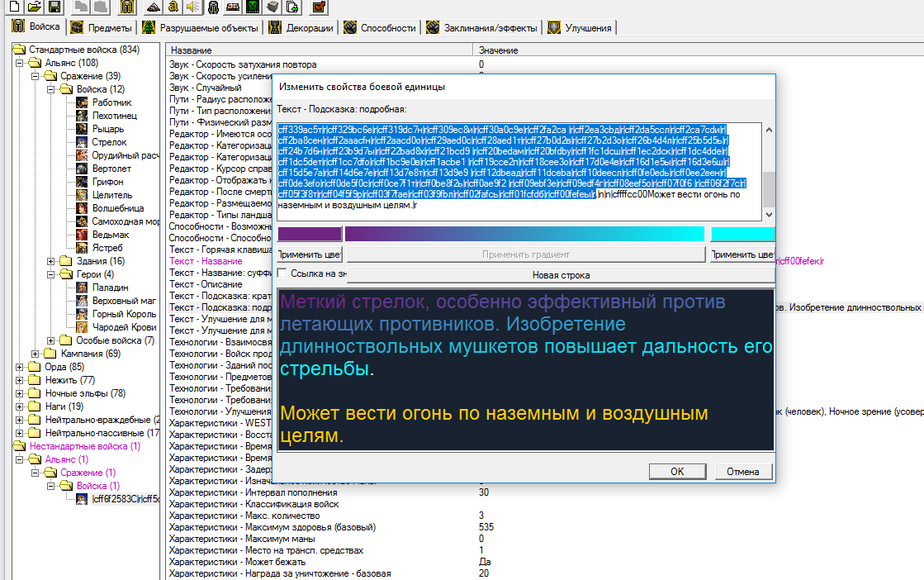Viewport: 924px width, 580px height.
Task: Select the Паладин hero in the tree
Action: (x=109, y=288)
